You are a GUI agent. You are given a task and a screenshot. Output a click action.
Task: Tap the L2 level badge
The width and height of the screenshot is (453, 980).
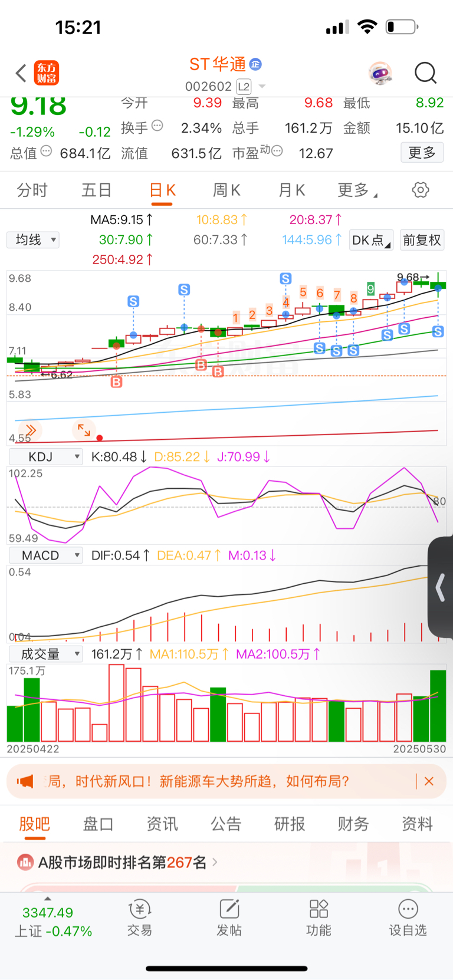(244, 87)
